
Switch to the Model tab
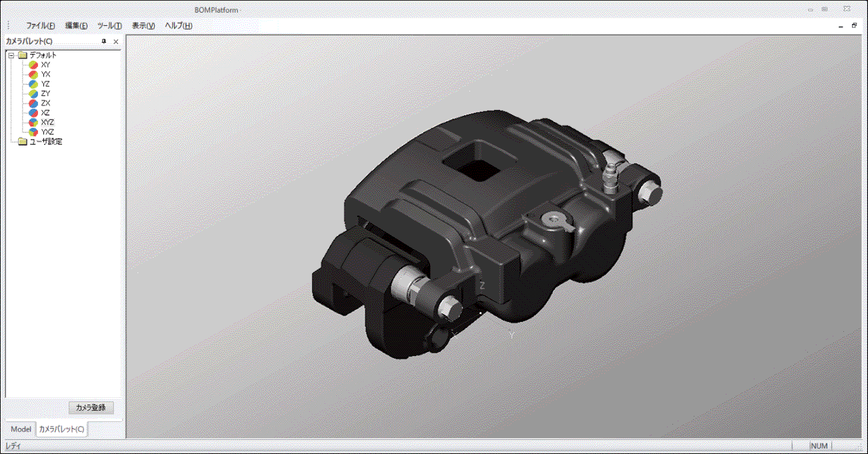click(21, 429)
